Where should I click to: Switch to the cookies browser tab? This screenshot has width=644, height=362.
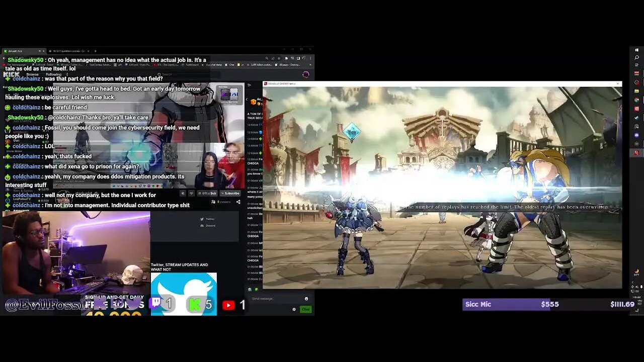pos(68,51)
